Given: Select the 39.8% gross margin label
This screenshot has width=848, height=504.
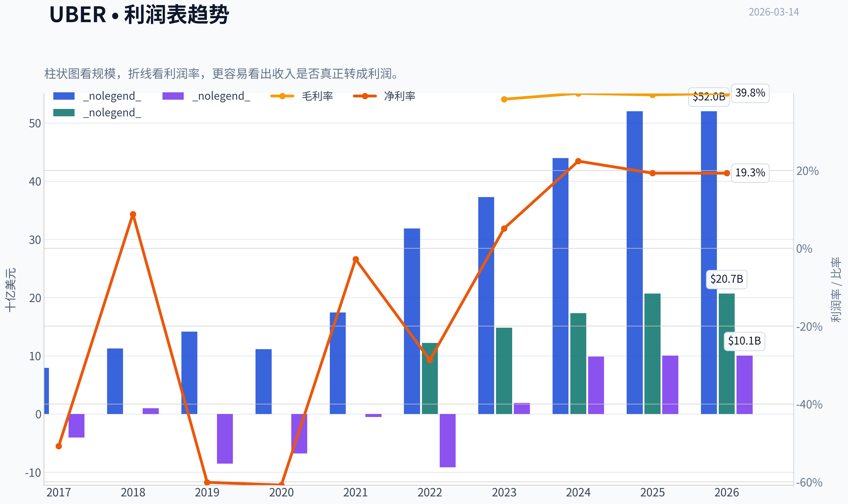Looking at the screenshot, I should (x=750, y=93).
